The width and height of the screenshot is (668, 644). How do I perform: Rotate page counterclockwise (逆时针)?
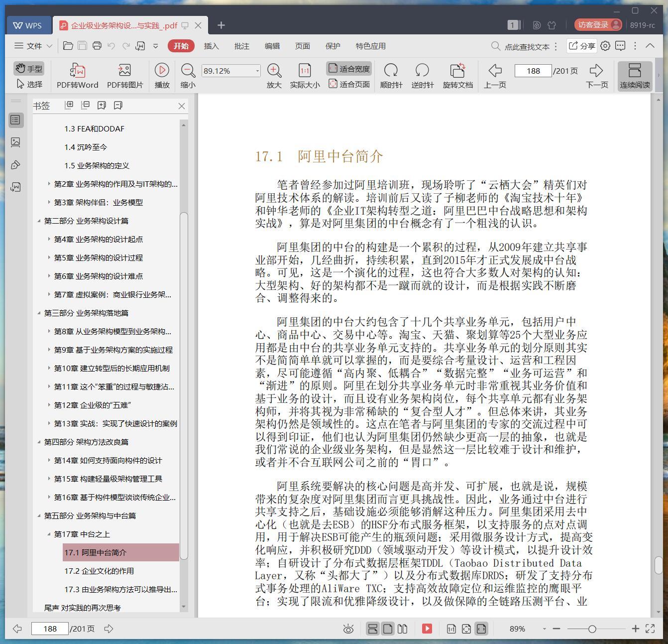422,70
